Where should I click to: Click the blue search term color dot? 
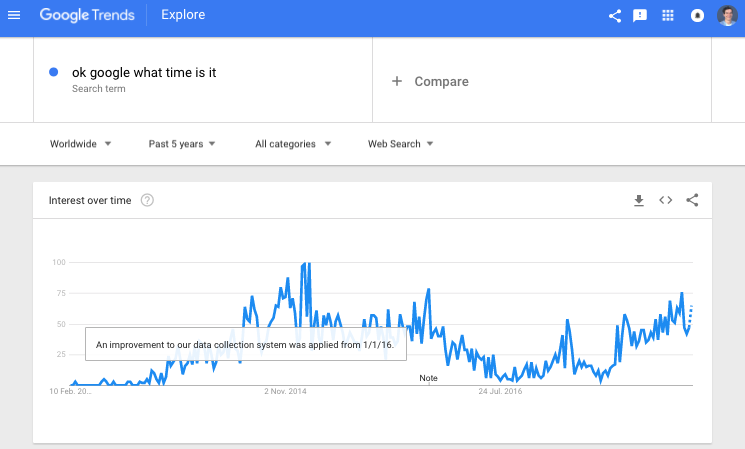(x=53, y=72)
